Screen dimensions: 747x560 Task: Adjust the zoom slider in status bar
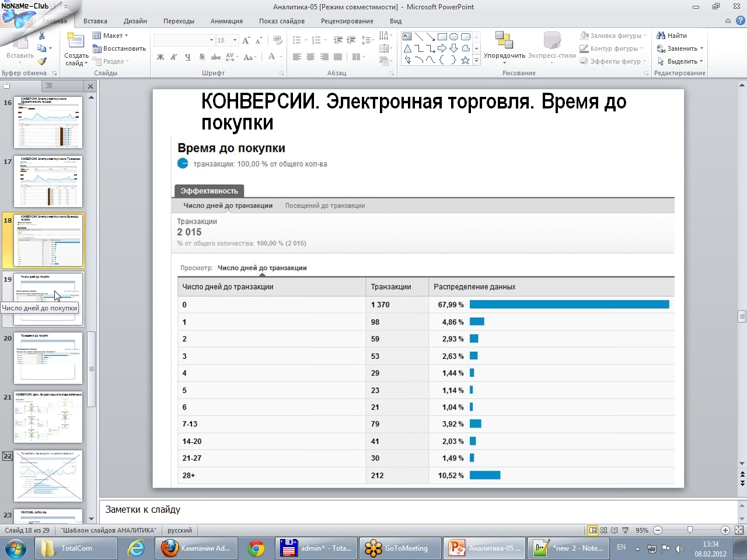point(690,530)
